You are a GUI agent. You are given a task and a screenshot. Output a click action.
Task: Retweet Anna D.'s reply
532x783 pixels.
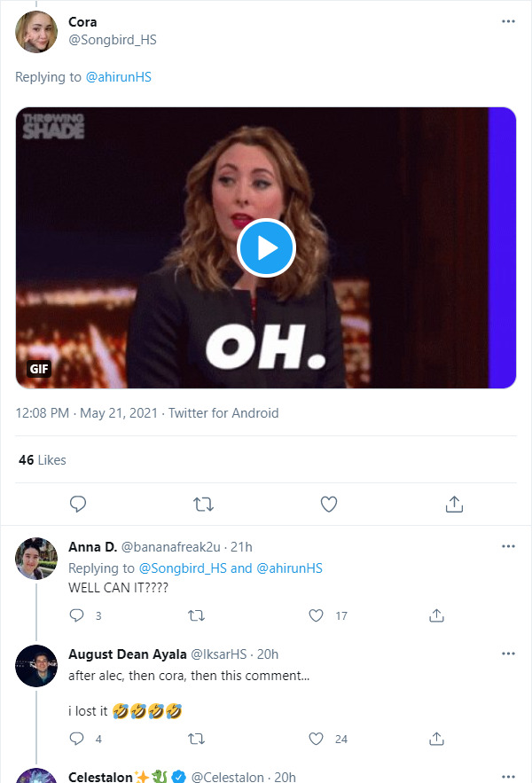click(x=197, y=615)
